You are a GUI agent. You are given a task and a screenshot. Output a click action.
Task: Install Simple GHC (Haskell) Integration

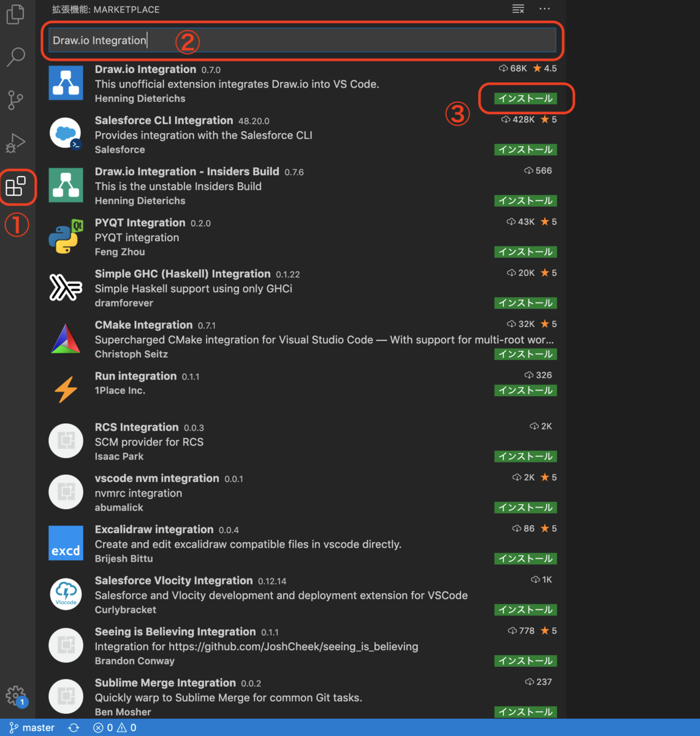(526, 303)
